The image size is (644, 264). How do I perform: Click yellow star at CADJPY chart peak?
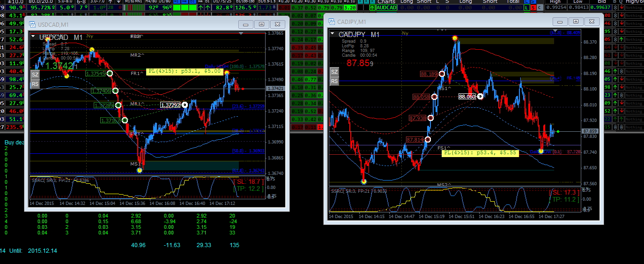coord(455,38)
